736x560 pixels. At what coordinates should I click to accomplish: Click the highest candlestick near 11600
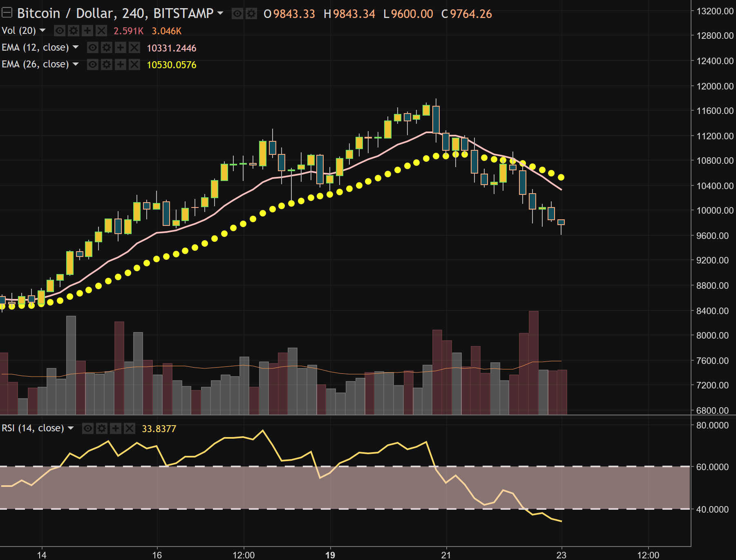point(436,119)
